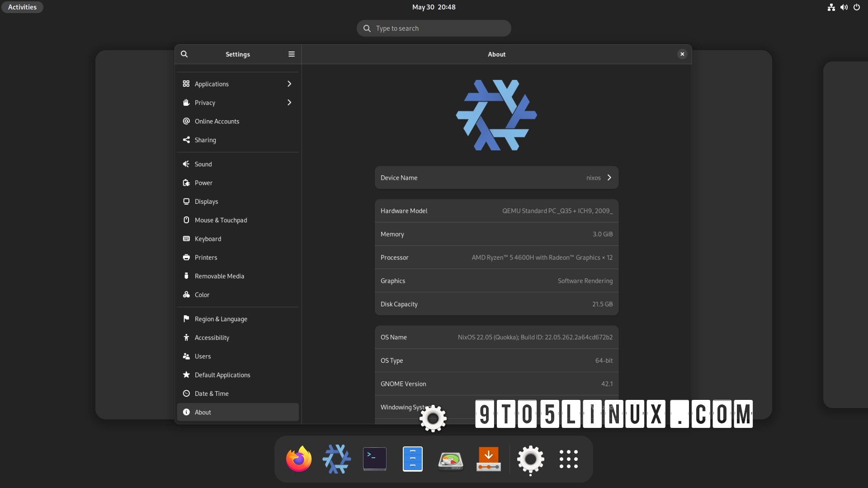Select Users in the settings sidebar
This screenshot has height=488, width=868.
[237, 356]
